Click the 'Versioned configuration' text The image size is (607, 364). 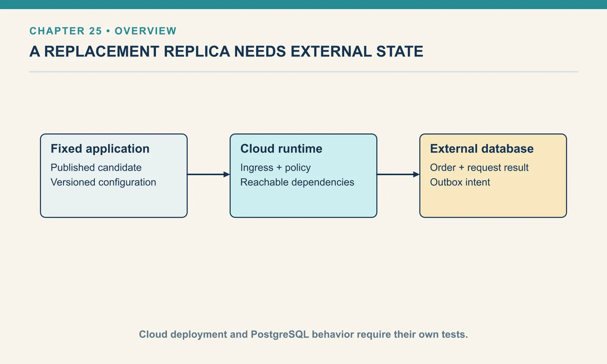point(103,182)
